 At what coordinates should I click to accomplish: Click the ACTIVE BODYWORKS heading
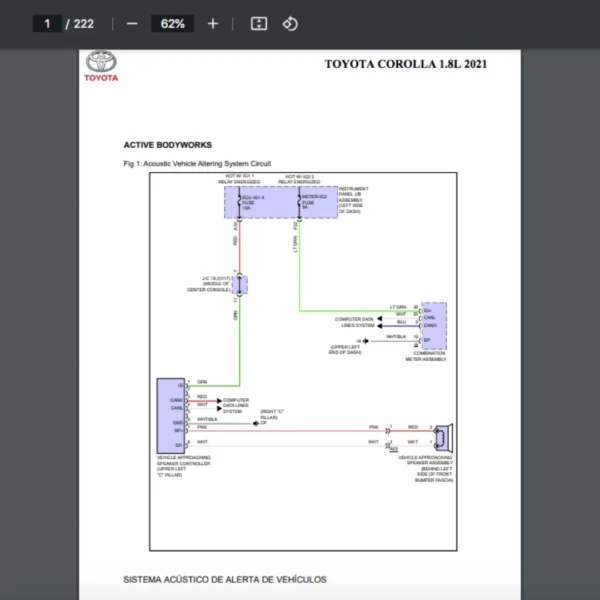(167, 145)
